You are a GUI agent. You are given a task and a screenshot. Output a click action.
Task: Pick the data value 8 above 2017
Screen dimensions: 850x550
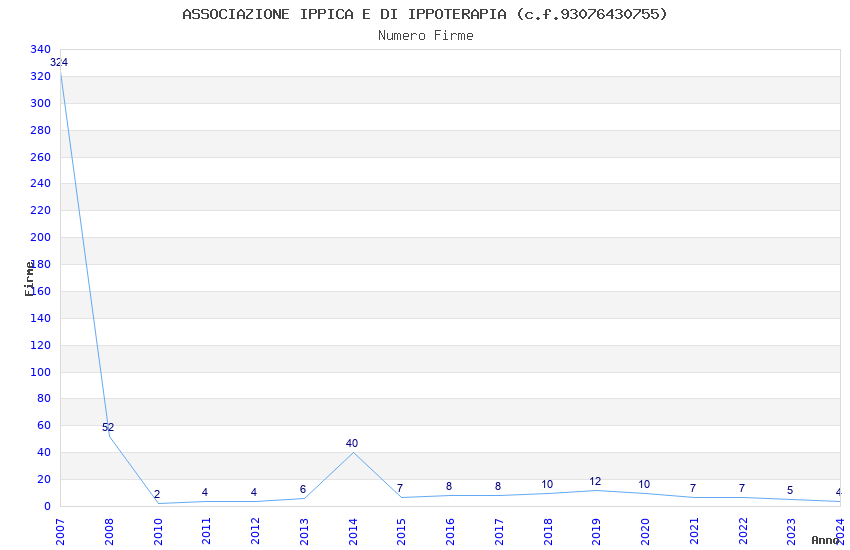pos(498,487)
